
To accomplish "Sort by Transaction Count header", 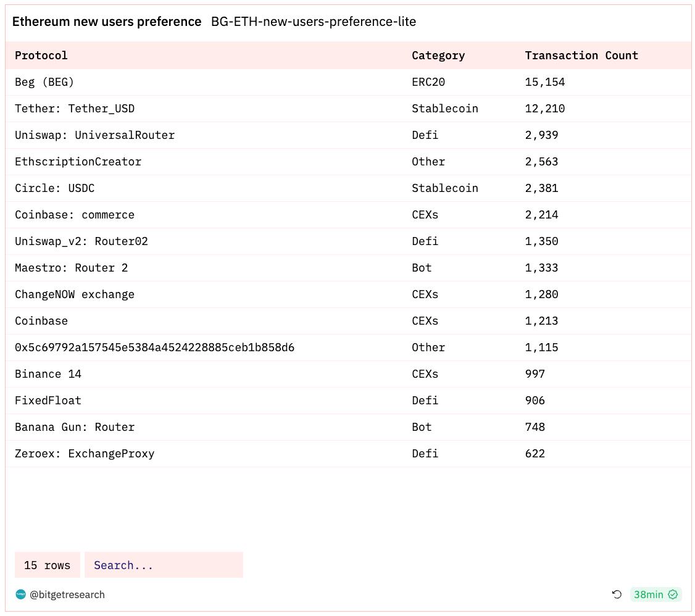I will 581,56.
